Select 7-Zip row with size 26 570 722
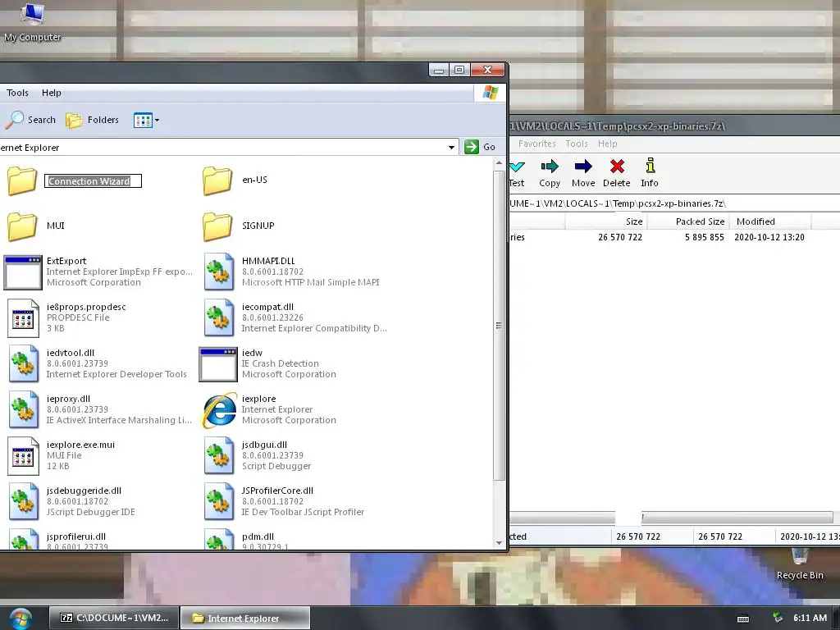This screenshot has height=630, width=840. pos(674,237)
